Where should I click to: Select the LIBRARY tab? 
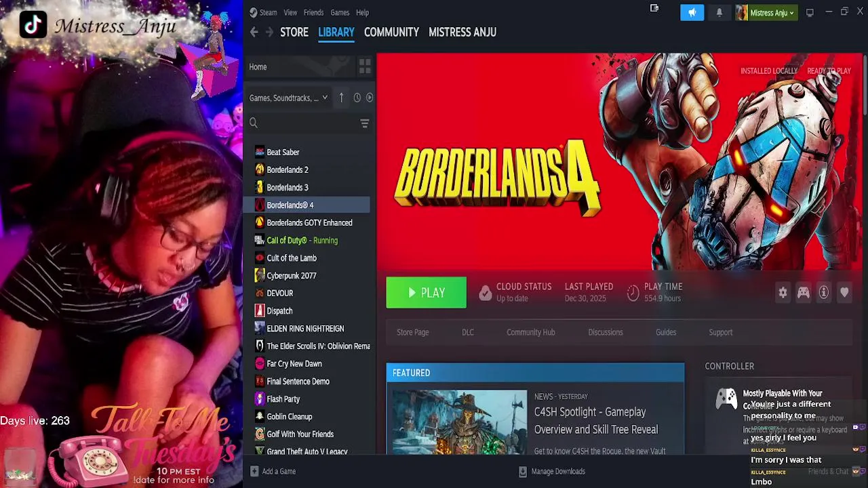pos(336,32)
